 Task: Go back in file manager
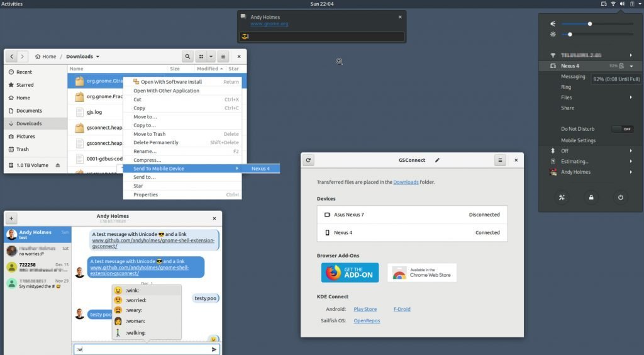pos(11,57)
